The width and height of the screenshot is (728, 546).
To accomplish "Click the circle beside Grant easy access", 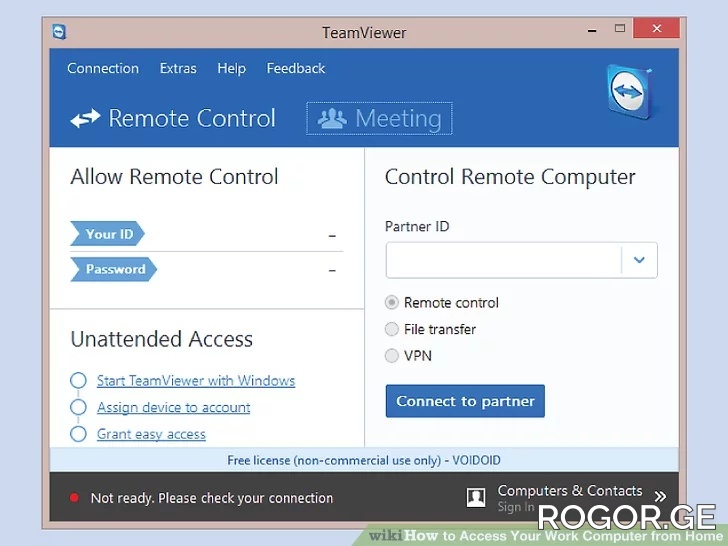I will 78,434.
